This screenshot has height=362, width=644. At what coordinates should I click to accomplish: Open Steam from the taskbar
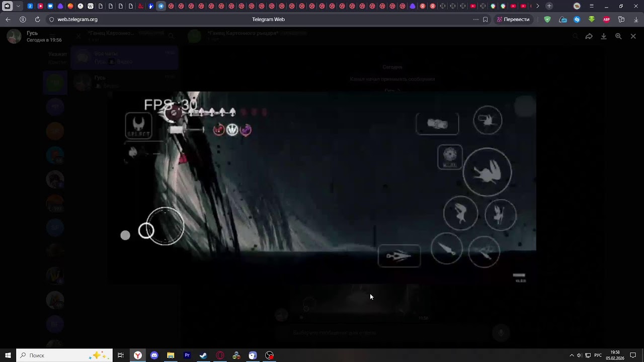click(x=203, y=355)
